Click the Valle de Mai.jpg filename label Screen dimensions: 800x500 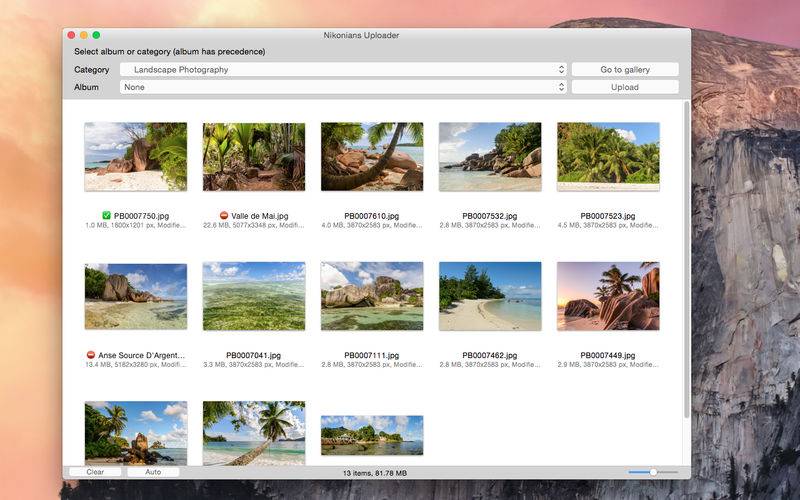259,216
